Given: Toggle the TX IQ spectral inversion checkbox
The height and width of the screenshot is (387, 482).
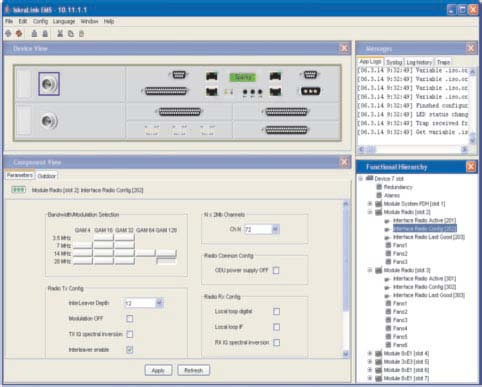Looking at the screenshot, I should [x=130, y=334].
